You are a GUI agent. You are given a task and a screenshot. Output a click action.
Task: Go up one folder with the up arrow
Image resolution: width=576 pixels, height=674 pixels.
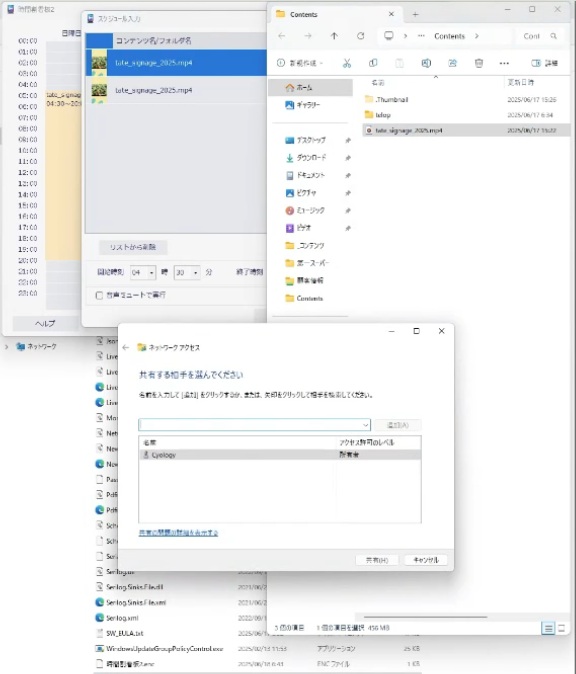point(334,36)
